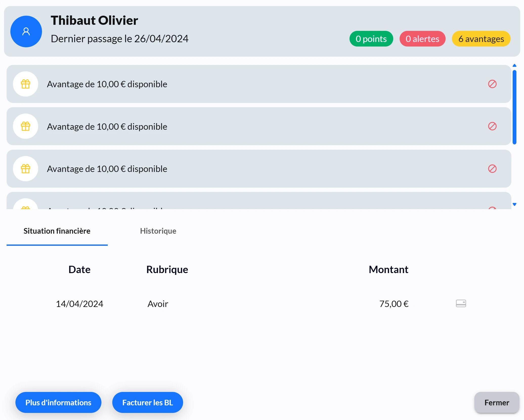Click the advantages list scrollbar thumb
This screenshot has width=524, height=420.
click(x=514, y=107)
